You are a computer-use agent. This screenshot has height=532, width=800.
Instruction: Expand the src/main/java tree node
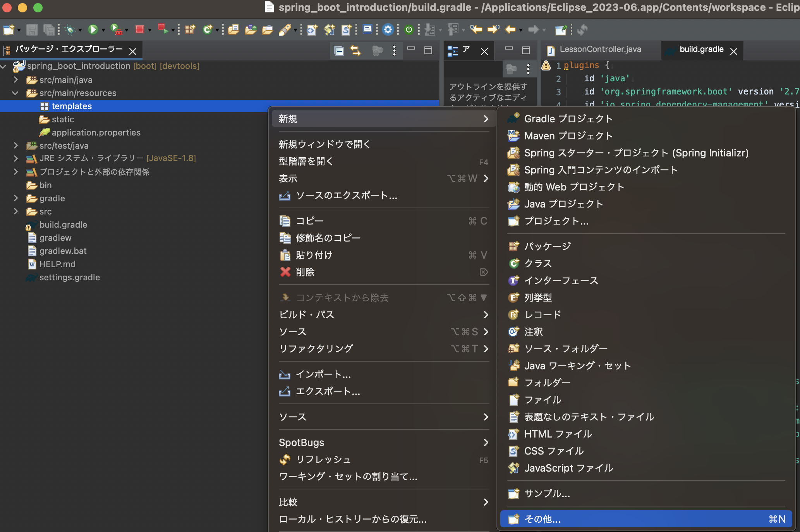click(15, 80)
